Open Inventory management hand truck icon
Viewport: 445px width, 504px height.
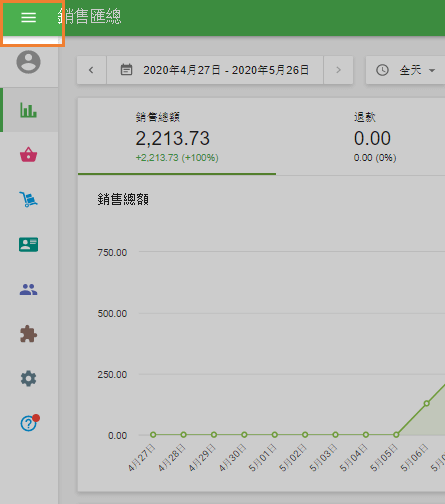pyautogui.click(x=28, y=199)
